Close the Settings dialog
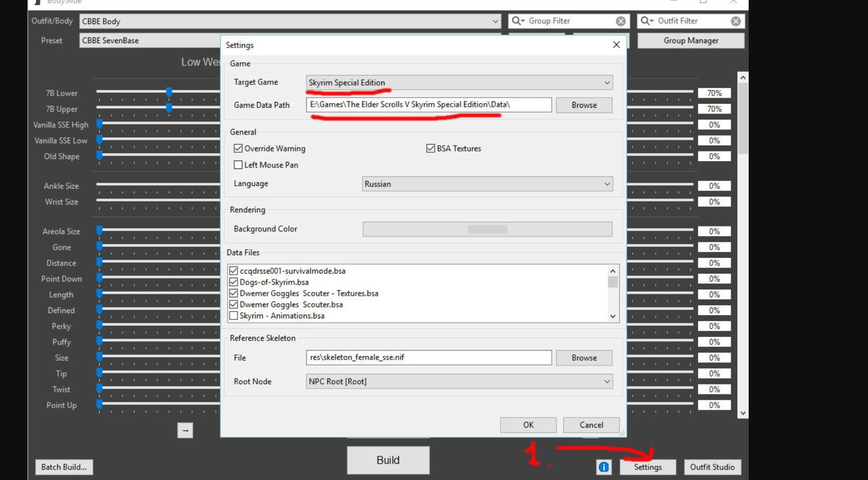This screenshot has height=480, width=868. coord(616,45)
